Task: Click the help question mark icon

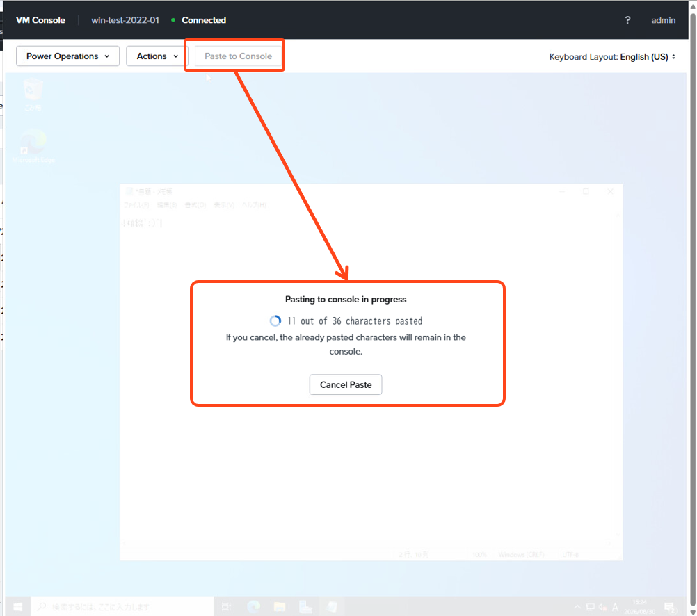Action: coord(627,20)
